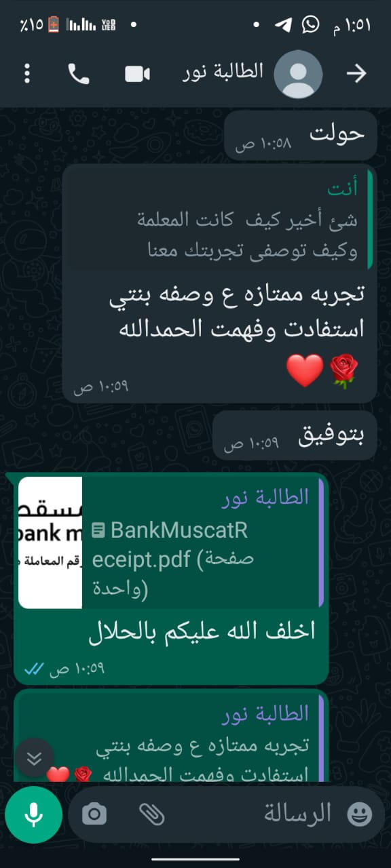Open the emoji picker smiley icon
The height and width of the screenshot is (868, 391).
tap(359, 814)
